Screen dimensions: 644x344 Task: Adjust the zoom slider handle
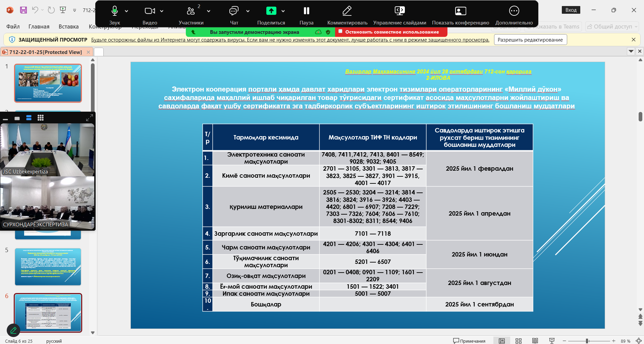point(587,341)
